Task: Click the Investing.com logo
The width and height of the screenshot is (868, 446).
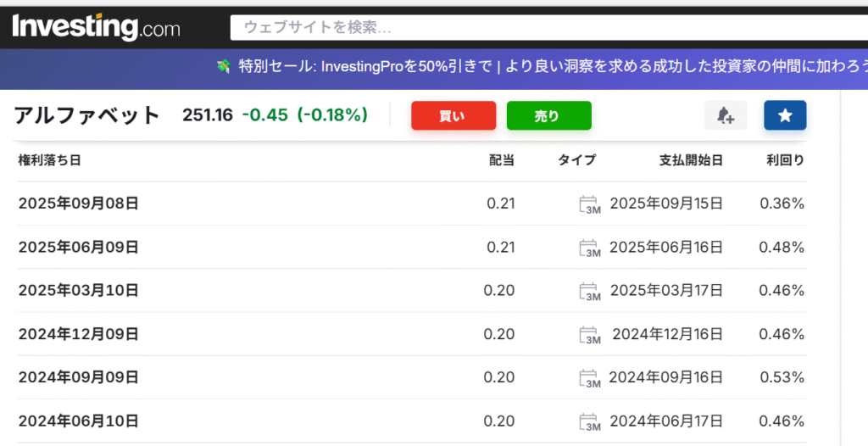Action: coord(96,27)
